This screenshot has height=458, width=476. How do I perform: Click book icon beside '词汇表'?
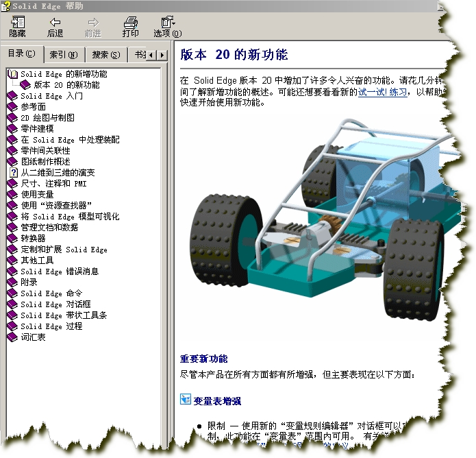[x=12, y=337]
